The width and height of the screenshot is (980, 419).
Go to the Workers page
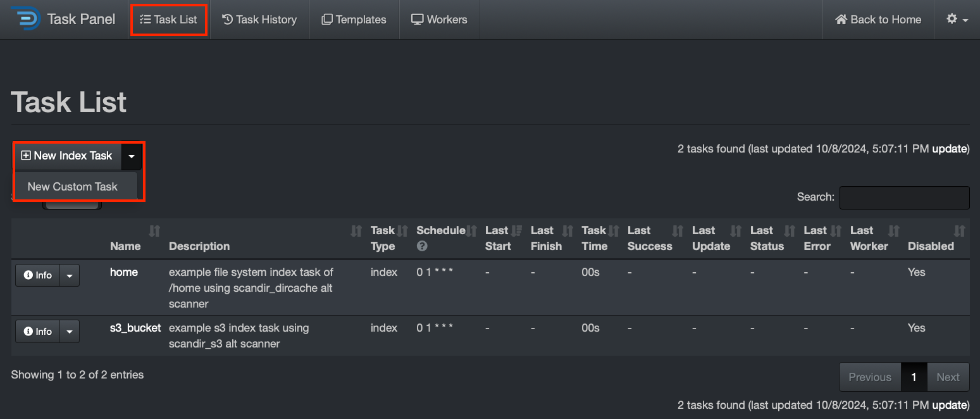point(439,20)
